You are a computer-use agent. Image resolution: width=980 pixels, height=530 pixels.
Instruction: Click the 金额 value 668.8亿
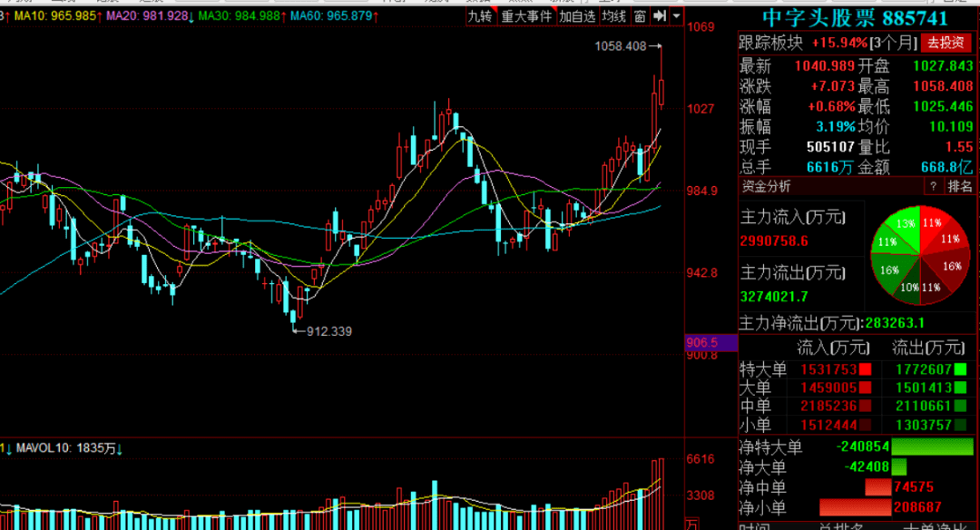point(946,167)
